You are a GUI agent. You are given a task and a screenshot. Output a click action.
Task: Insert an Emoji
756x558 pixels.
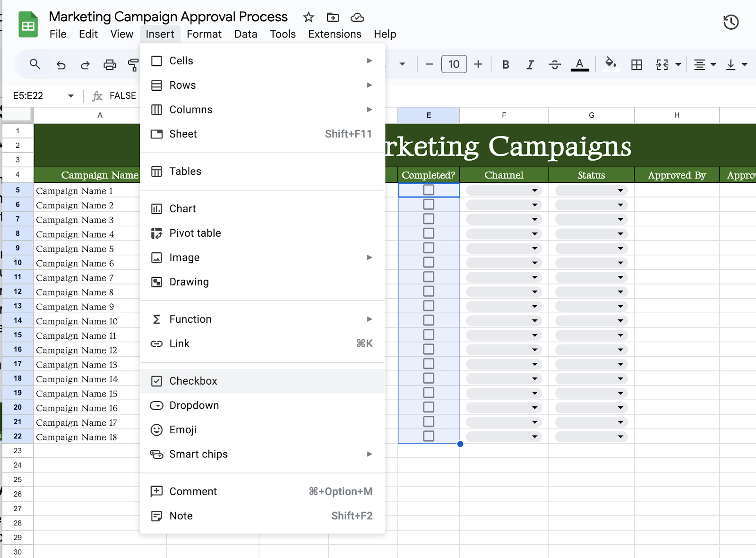(262, 430)
